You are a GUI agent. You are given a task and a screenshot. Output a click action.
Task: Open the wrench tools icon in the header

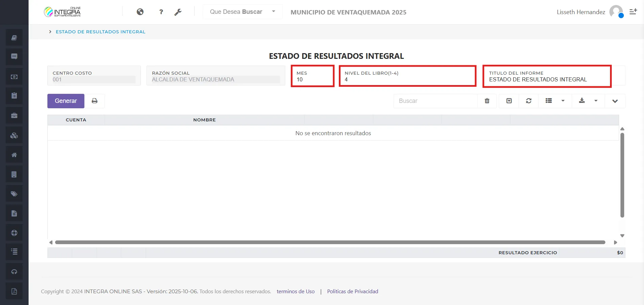178,12
